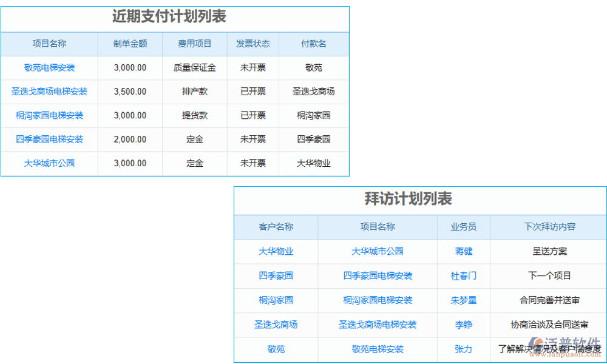Click customer link 桐沟家园
The width and height of the screenshot is (607, 364).
[276, 300]
